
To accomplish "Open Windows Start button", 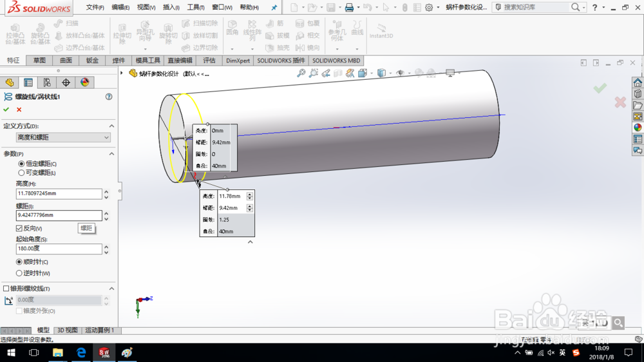I will click(x=11, y=352).
